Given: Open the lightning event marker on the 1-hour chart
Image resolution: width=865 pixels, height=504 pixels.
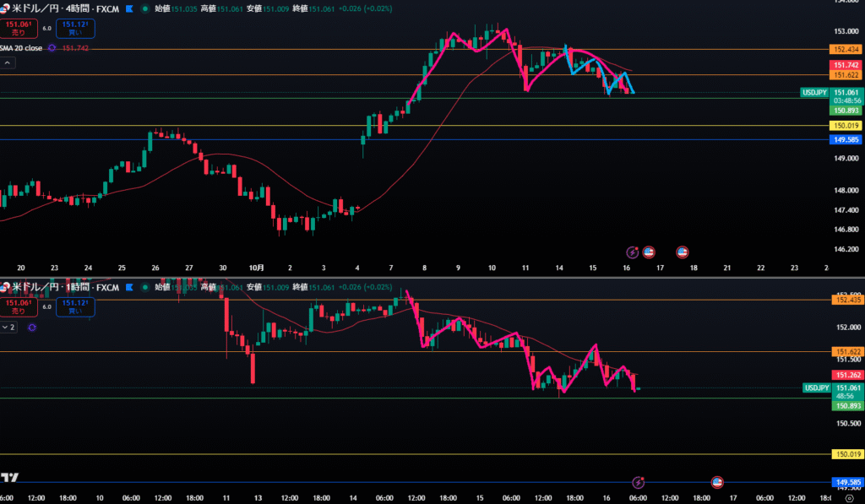Looking at the screenshot, I should 639,483.
